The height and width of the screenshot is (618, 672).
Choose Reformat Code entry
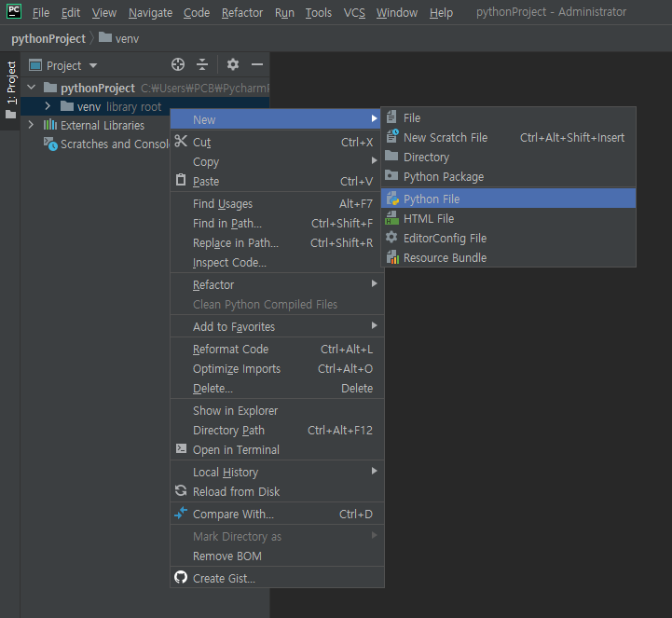point(277,350)
